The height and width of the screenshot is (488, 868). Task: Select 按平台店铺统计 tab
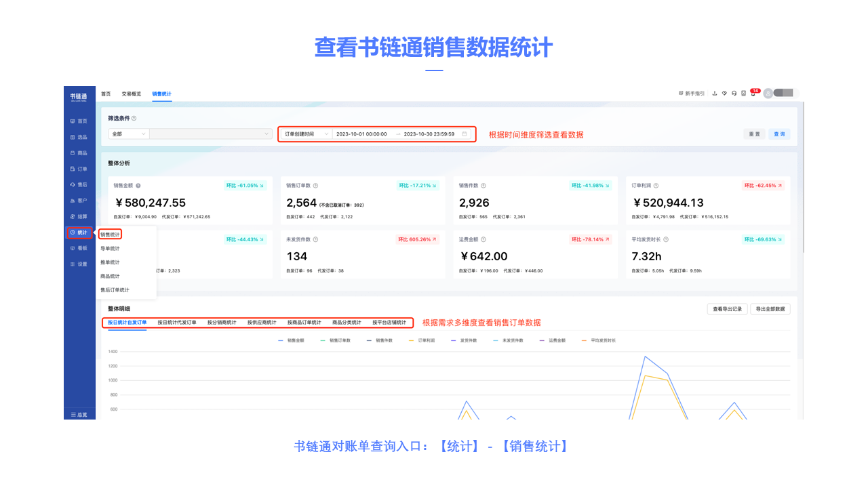pos(389,323)
